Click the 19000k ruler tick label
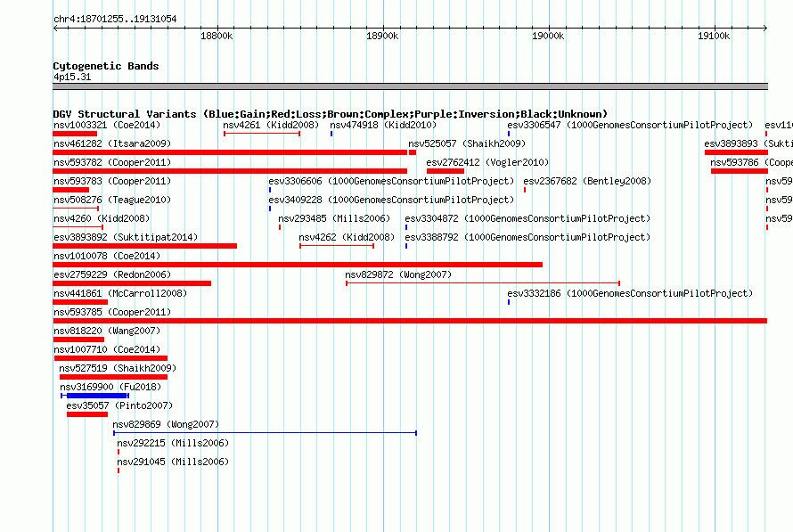 pos(548,36)
